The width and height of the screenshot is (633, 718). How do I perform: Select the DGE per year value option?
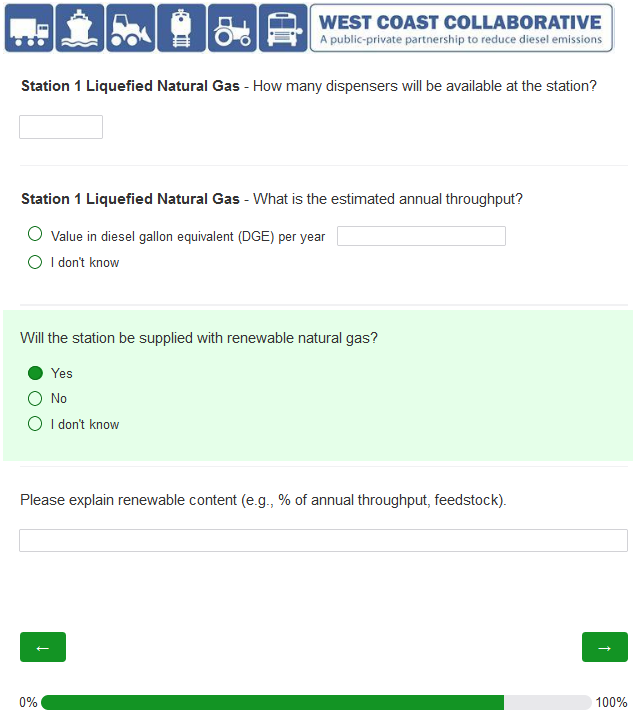35,235
